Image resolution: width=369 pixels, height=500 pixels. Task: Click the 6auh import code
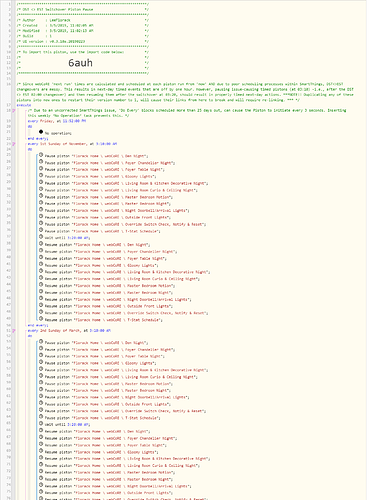point(80,63)
